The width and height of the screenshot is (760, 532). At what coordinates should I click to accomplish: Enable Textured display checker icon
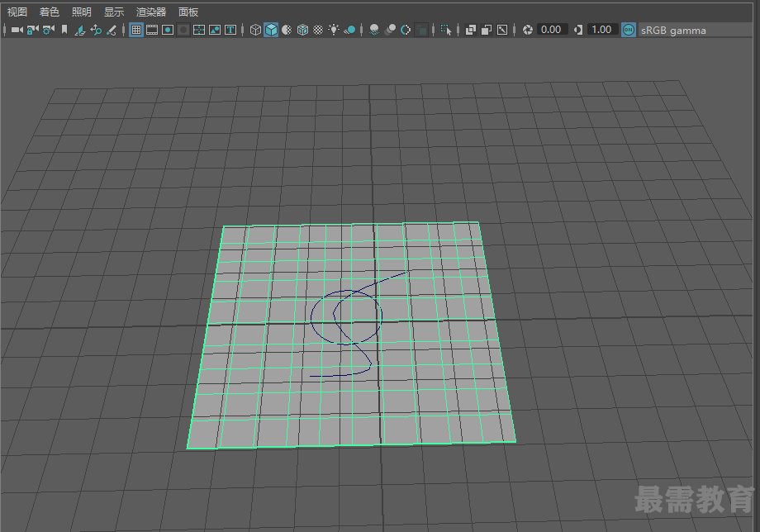(x=318, y=30)
